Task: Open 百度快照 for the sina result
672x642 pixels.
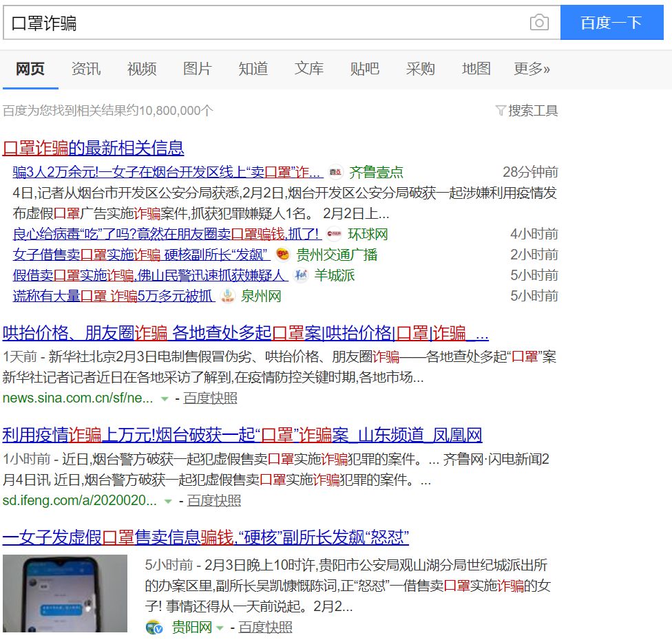Action: [x=210, y=398]
